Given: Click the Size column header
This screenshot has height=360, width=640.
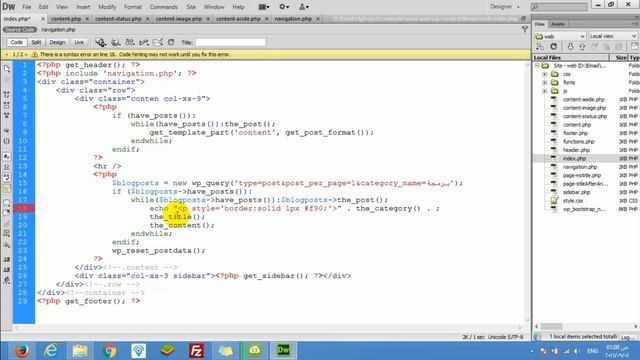Looking at the screenshot, I should point(620,58).
